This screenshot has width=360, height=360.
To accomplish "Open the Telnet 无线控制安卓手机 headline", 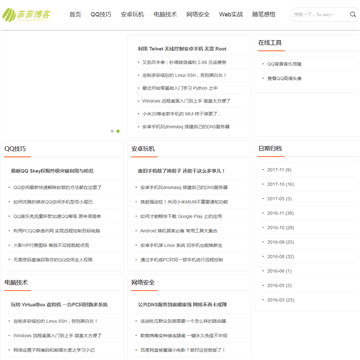I will click(x=182, y=49).
